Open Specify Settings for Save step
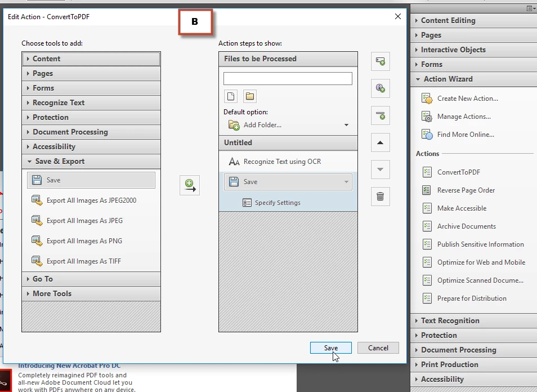Screen dimensions: 537x392 pos(271,203)
